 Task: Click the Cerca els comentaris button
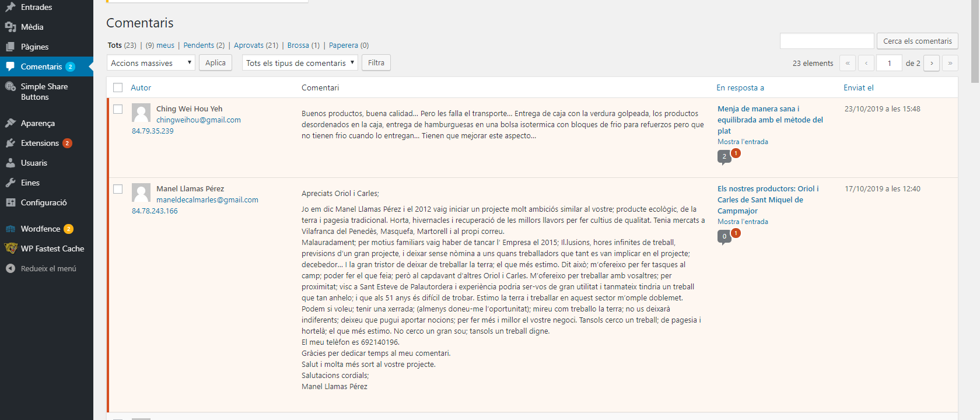917,41
